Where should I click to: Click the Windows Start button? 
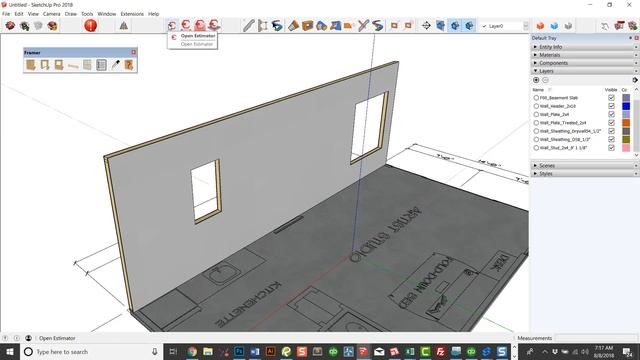click(10, 351)
